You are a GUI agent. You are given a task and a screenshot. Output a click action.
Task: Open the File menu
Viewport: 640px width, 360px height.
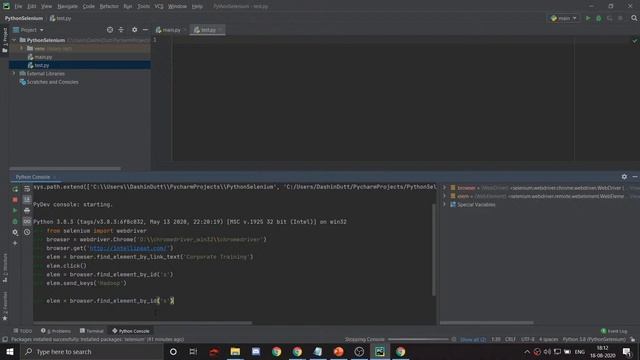[18, 6]
